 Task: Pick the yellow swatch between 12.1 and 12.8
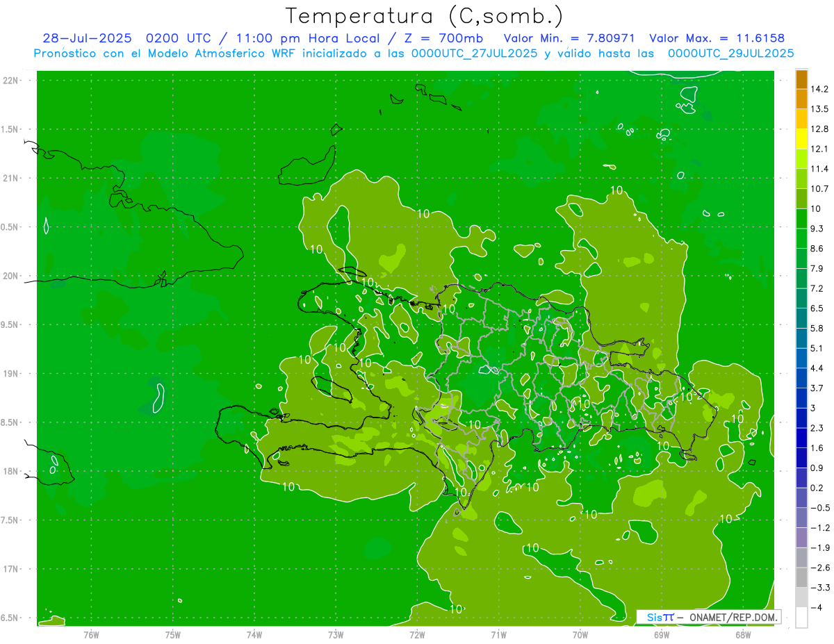click(x=801, y=139)
